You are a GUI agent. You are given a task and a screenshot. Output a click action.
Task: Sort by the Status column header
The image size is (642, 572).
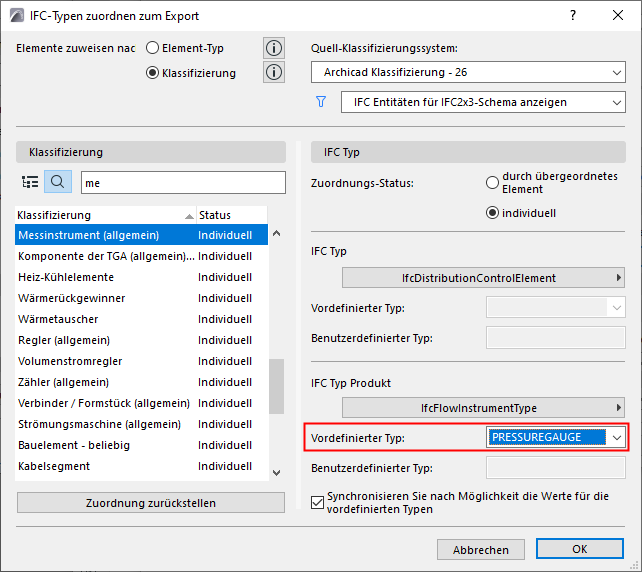(x=231, y=215)
